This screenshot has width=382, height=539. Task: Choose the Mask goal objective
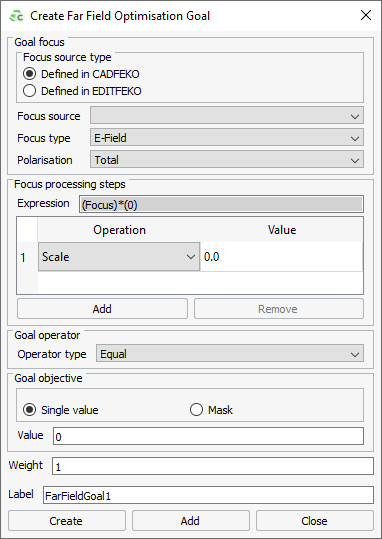(x=196, y=410)
